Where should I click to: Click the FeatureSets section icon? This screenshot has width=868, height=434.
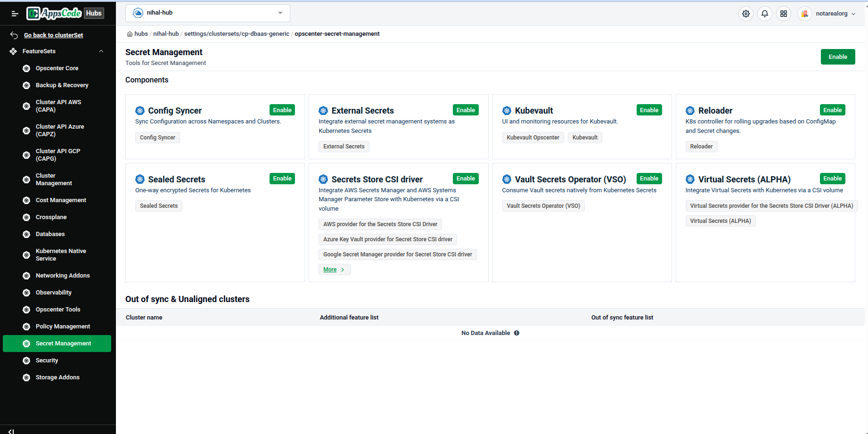[13, 51]
